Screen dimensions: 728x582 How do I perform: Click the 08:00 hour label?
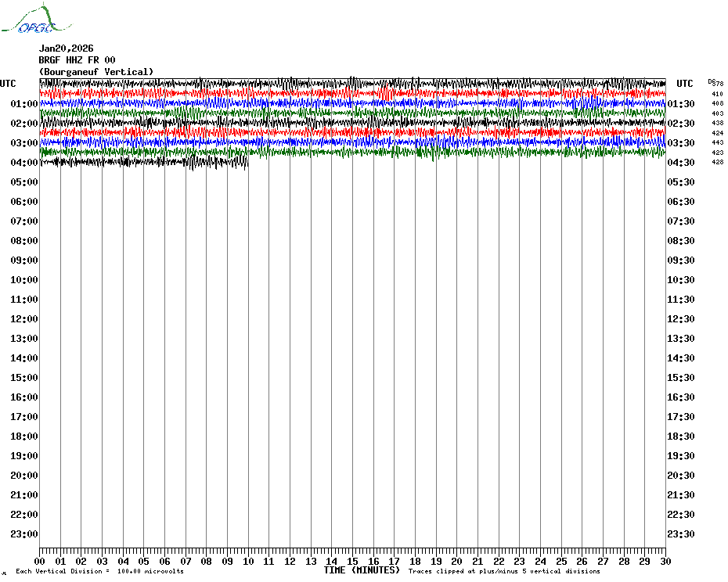[x=24, y=240]
